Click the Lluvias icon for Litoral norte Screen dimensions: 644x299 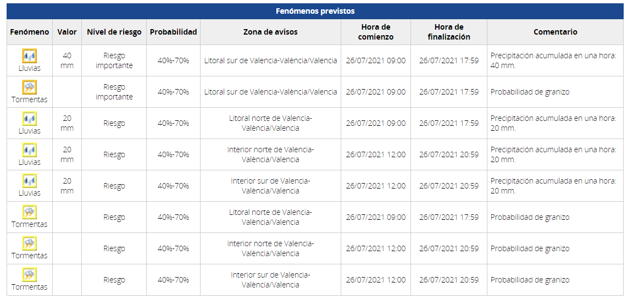[x=29, y=118]
